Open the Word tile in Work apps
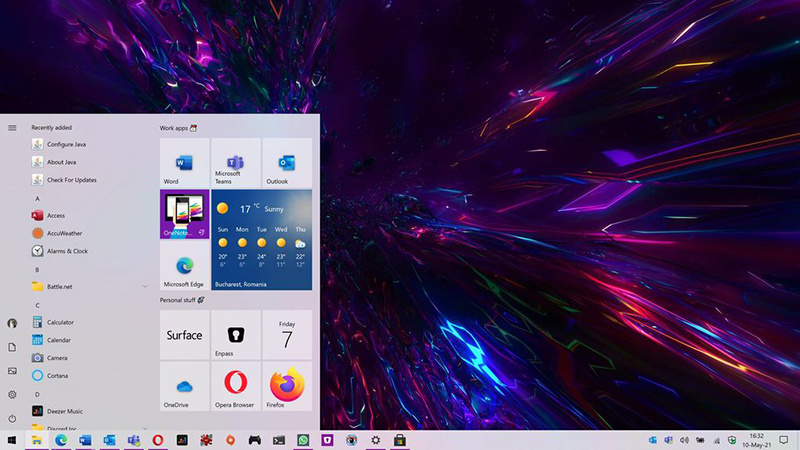The width and height of the screenshot is (800, 450). click(184, 162)
